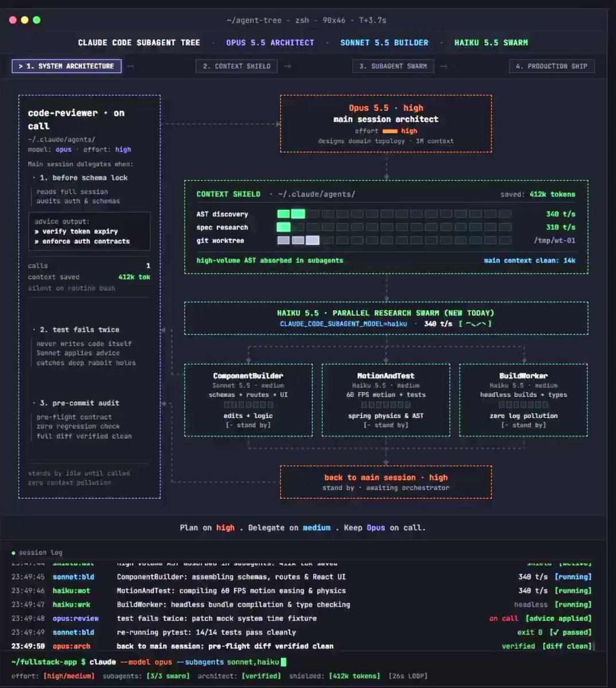Select the 2. test fails twice item

click(80, 330)
